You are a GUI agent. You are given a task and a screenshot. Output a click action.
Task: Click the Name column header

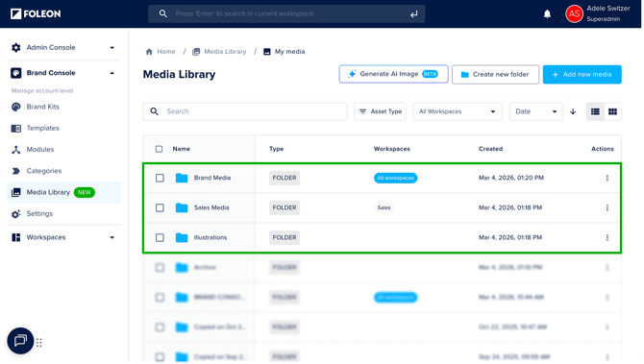click(x=181, y=149)
